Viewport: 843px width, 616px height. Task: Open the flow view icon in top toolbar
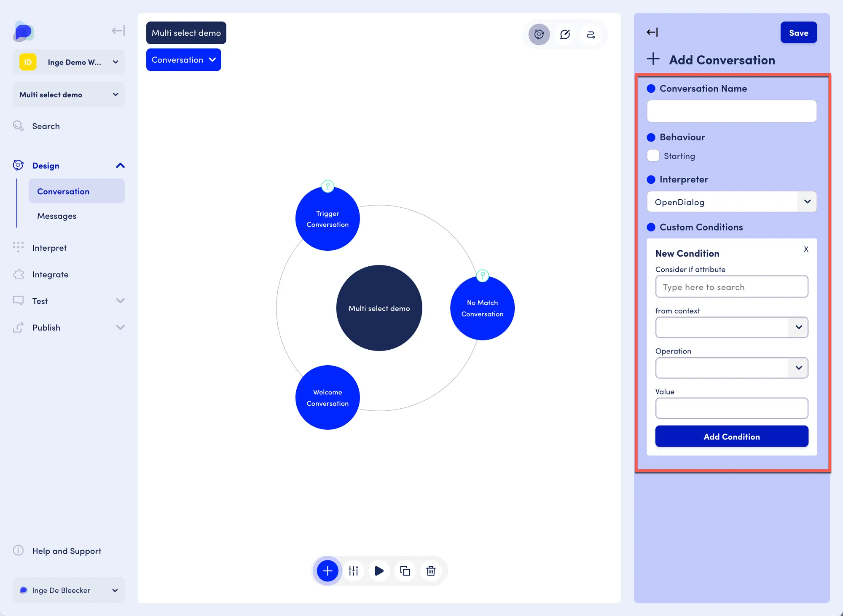[591, 35]
